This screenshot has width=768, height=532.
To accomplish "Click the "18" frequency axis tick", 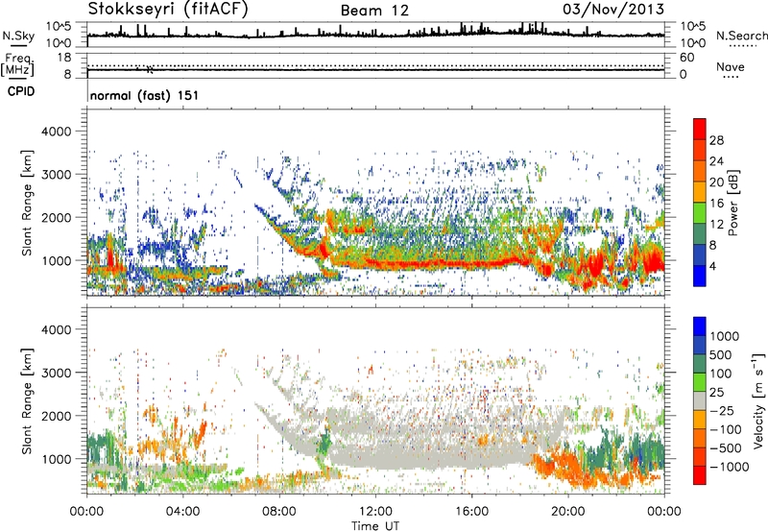I will [x=64, y=57].
